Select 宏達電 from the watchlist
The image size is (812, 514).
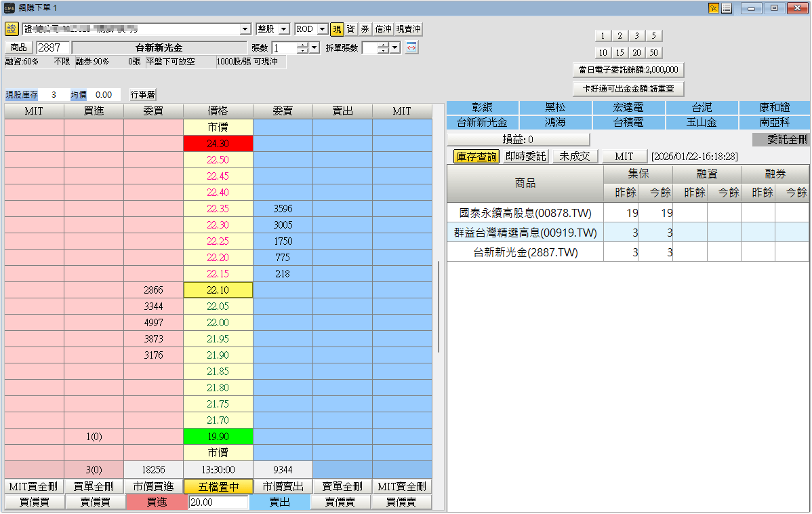628,108
